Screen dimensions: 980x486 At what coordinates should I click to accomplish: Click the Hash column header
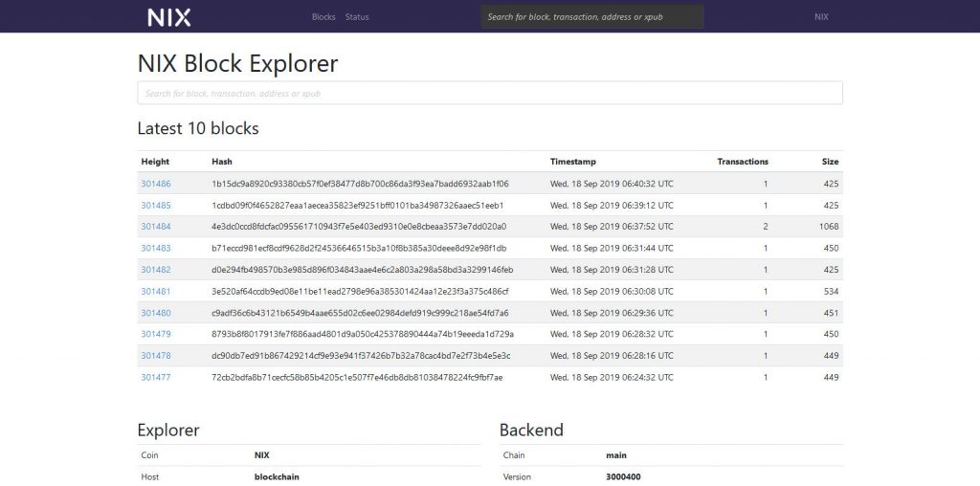pyautogui.click(x=222, y=162)
